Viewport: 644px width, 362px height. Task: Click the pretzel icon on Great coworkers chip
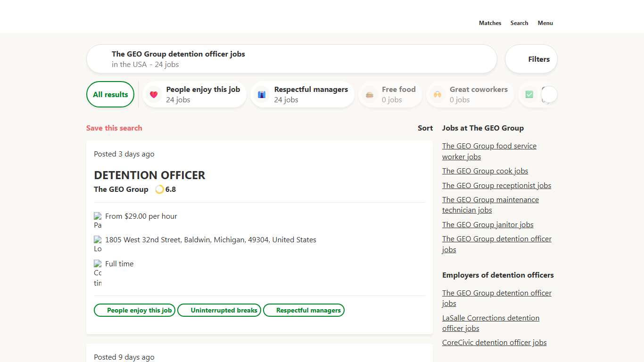[x=438, y=94]
